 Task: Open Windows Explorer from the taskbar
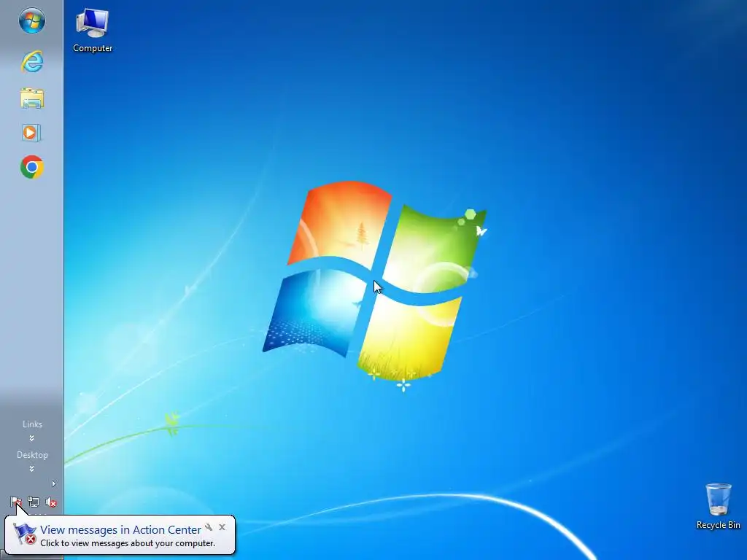click(x=32, y=98)
